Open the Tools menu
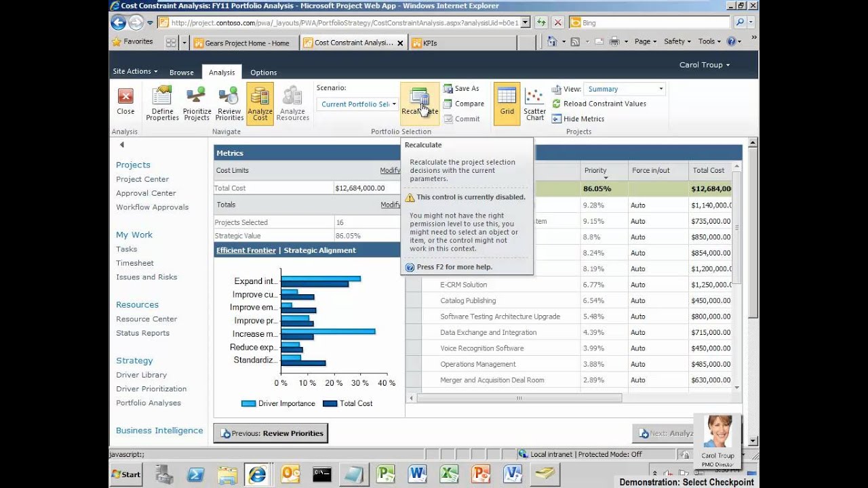 (x=709, y=41)
